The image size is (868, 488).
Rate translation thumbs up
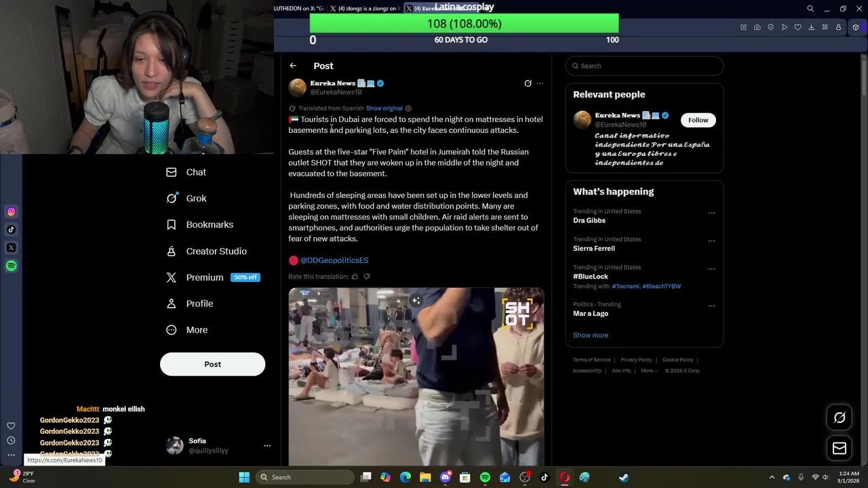click(x=355, y=277)
